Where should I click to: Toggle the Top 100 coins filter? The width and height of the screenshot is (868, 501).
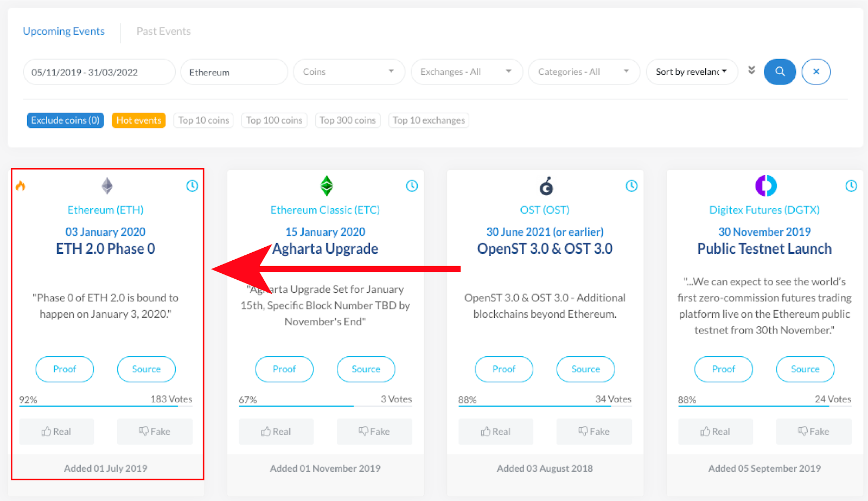tap(275, 120)
